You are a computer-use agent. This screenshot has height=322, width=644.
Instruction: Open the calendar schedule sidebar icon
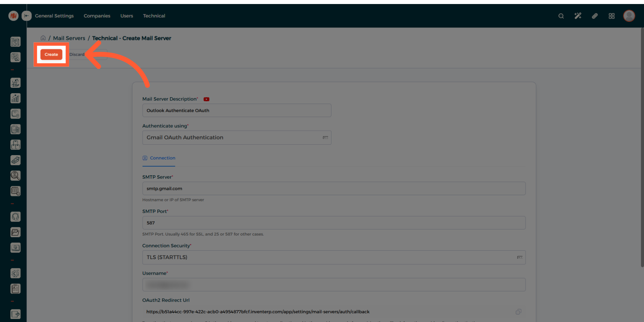pyautogui.click(x=15, y=191)
